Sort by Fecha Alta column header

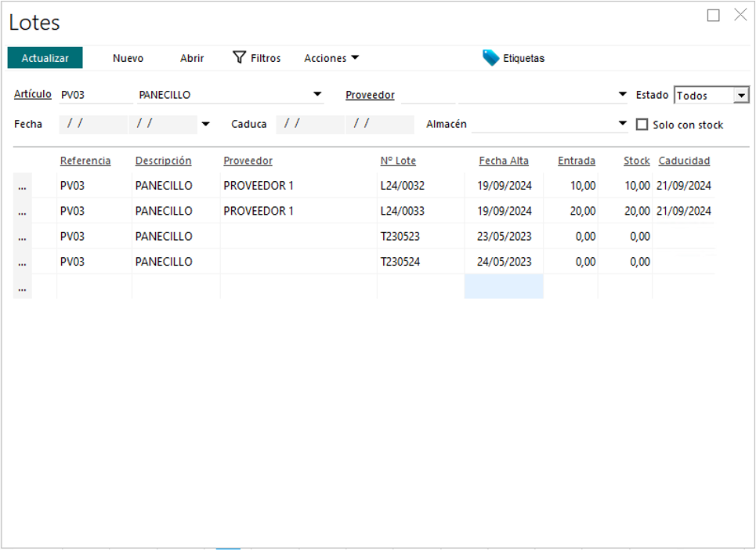(x=504, y=161)
